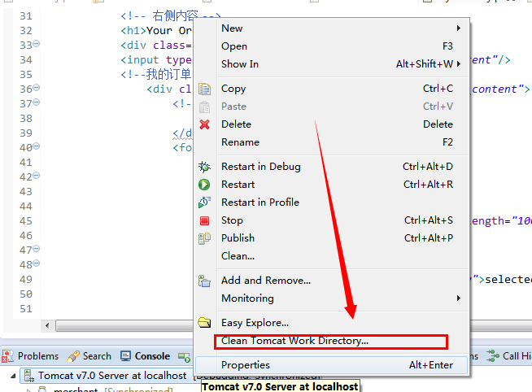The height and width of the screenshot is (392, 532).
Task: Select the Clean... menu entry
Action: pyautogui.click(x=342, y=256)
